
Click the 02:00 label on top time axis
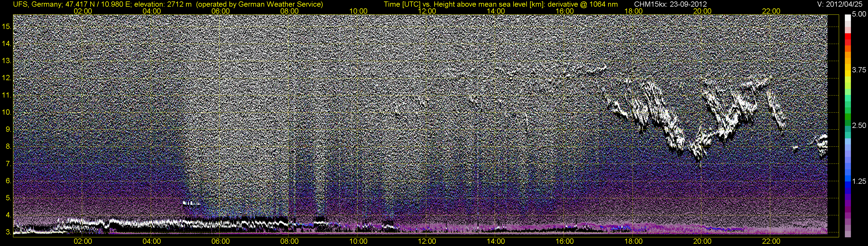[x=83, y=11]
